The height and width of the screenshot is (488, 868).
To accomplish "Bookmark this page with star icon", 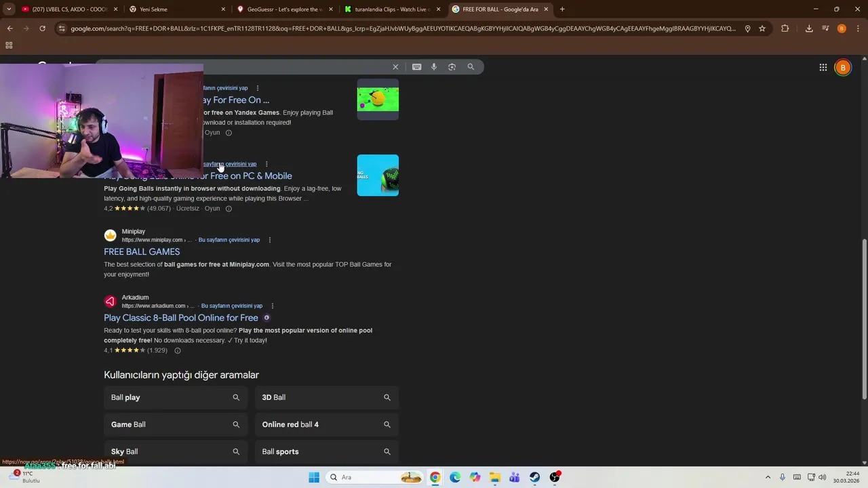I will (762, 28).
